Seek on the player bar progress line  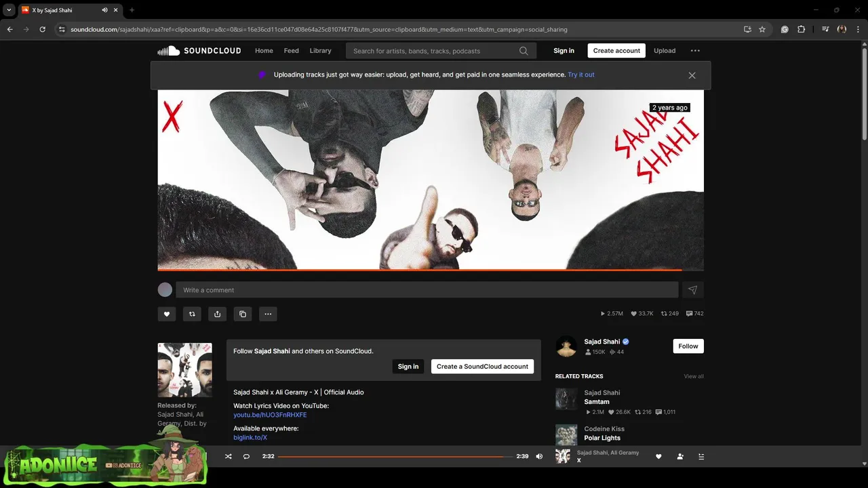click(395, 457)
